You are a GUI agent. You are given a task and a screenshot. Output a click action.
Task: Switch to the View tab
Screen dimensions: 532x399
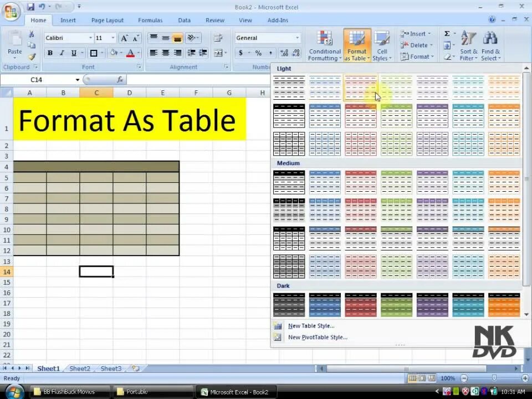tap(245, 21)
